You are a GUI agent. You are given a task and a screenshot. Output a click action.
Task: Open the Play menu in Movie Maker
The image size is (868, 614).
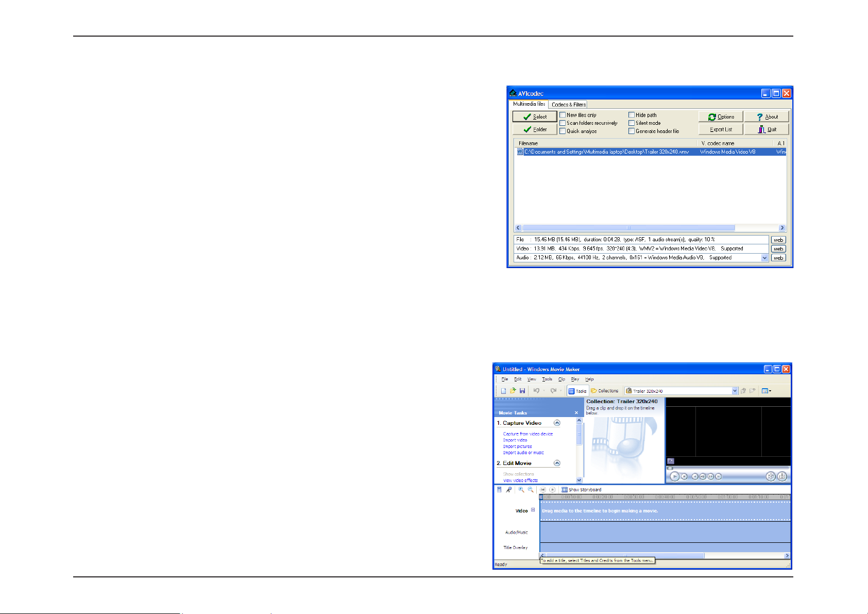[x=575, y=379]
